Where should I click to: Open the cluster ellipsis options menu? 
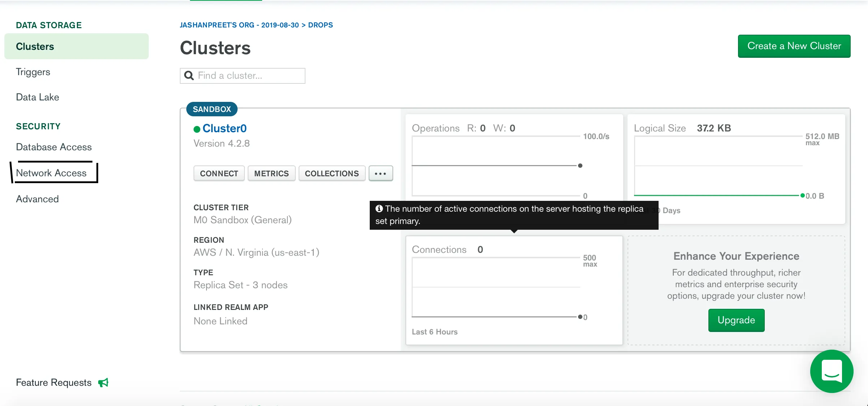(x=381, y=173)
